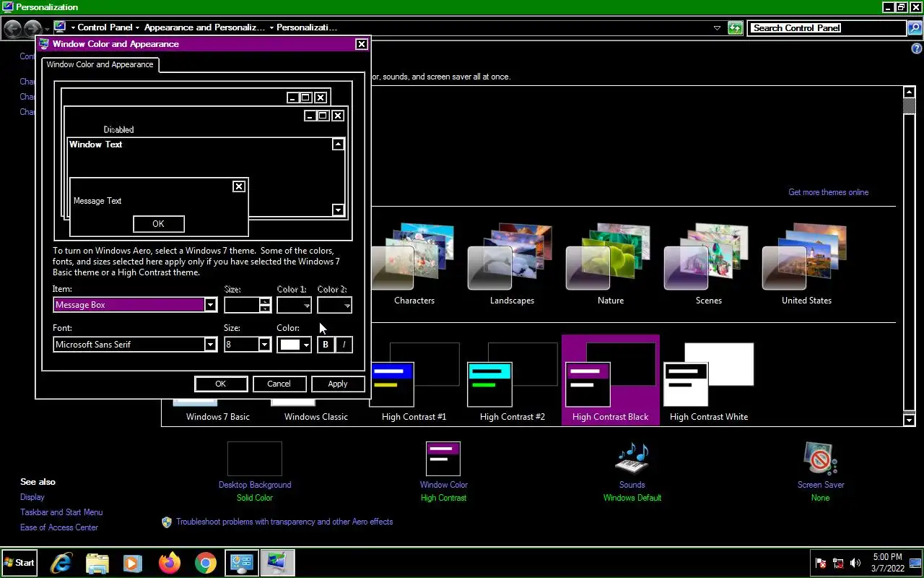Select the Nature theme
This screenshot has height=578, width=924.
coord(611,264)
